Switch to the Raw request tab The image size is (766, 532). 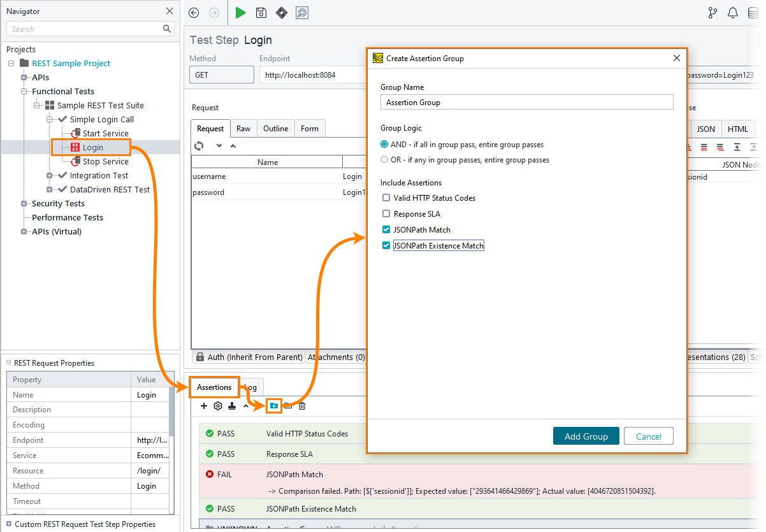pos(243,128)
